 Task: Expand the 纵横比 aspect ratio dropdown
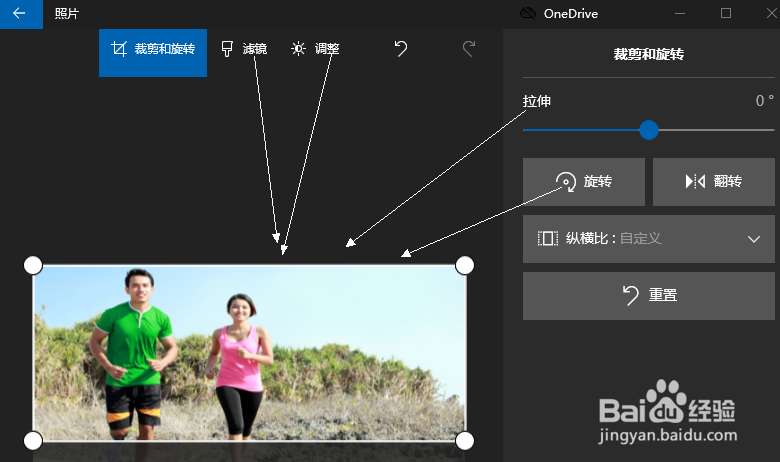[x=649, y=239]
